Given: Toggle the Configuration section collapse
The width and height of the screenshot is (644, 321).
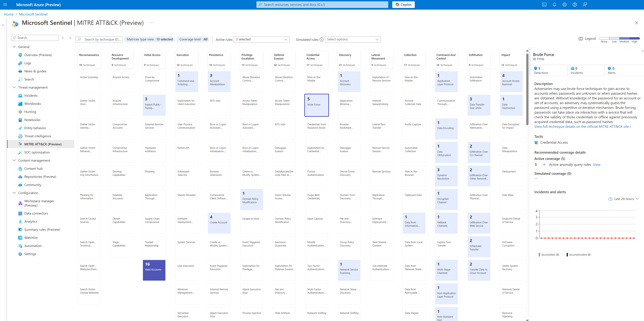Looking at the screenshot, I should [14, 193].
